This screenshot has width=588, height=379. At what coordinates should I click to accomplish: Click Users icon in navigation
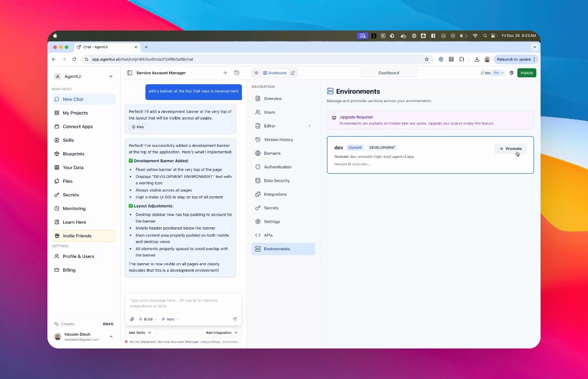[x=258, y=112]
